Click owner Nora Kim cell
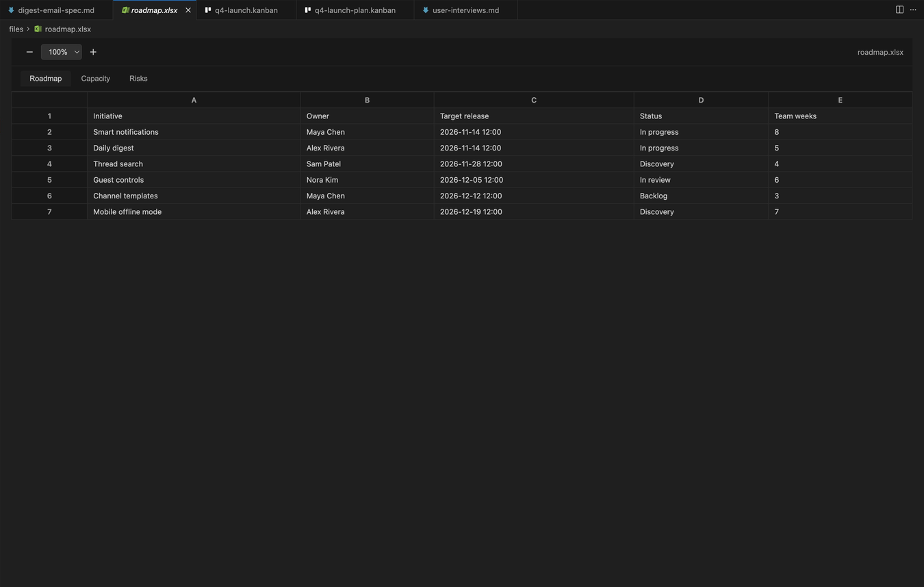 coord(367,180)
